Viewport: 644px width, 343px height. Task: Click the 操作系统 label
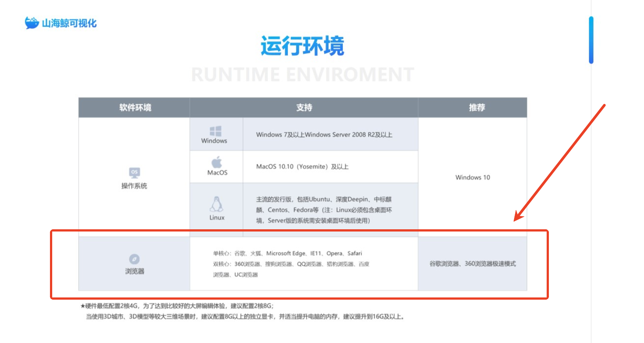(x=134, y=186)
